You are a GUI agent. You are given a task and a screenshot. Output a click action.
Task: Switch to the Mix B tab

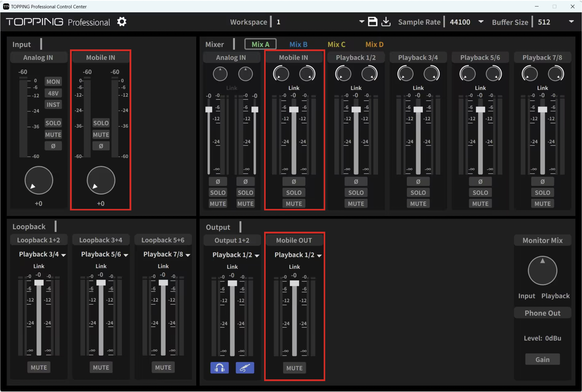(298, 45)
